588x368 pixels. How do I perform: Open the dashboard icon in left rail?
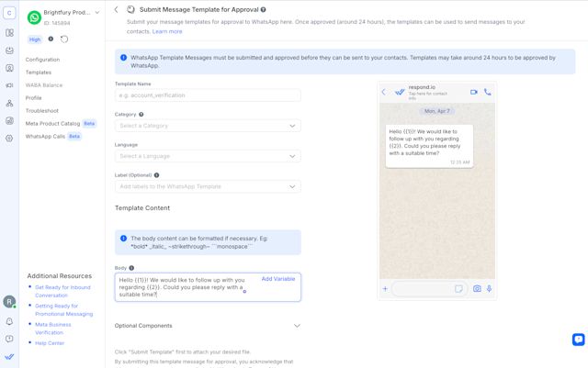pos(10,33)
